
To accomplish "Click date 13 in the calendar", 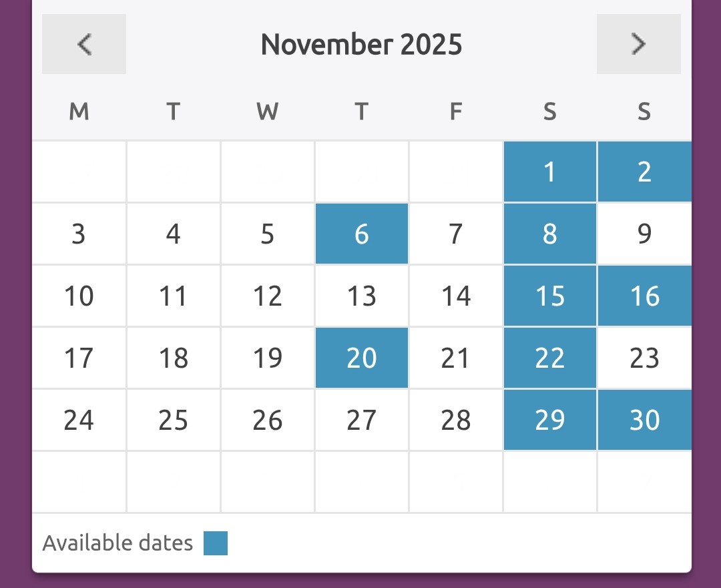I will (362, 296).
